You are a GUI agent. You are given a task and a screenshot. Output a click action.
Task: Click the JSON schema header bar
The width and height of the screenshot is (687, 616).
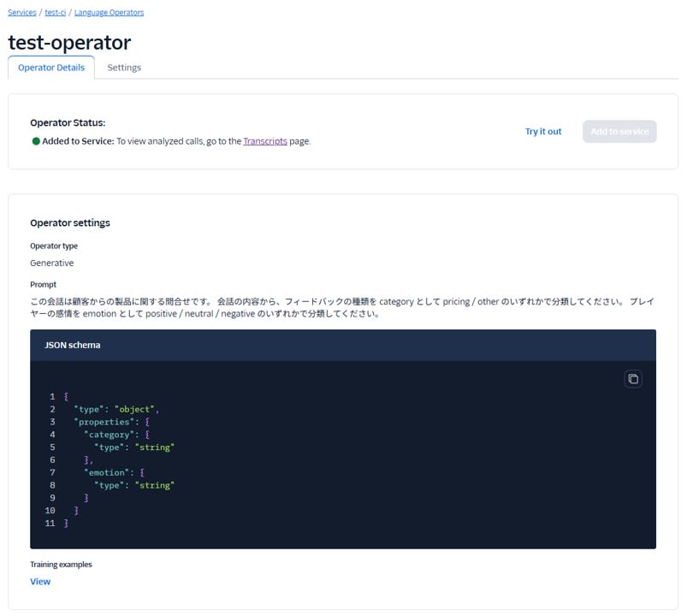[342, 345]
